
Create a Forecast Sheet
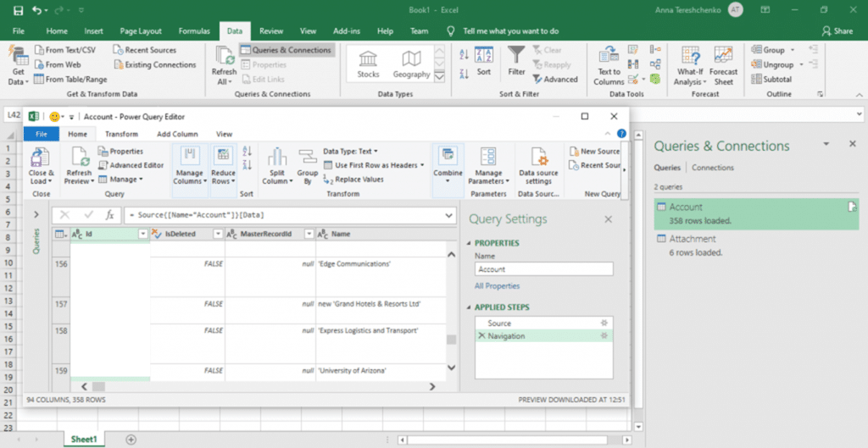click(724, 66)
